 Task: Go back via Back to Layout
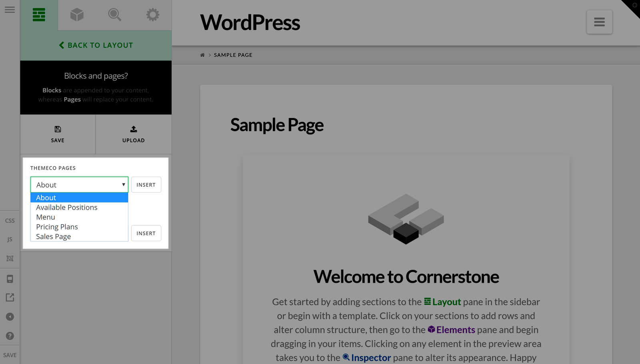click(x=96, y=45)
